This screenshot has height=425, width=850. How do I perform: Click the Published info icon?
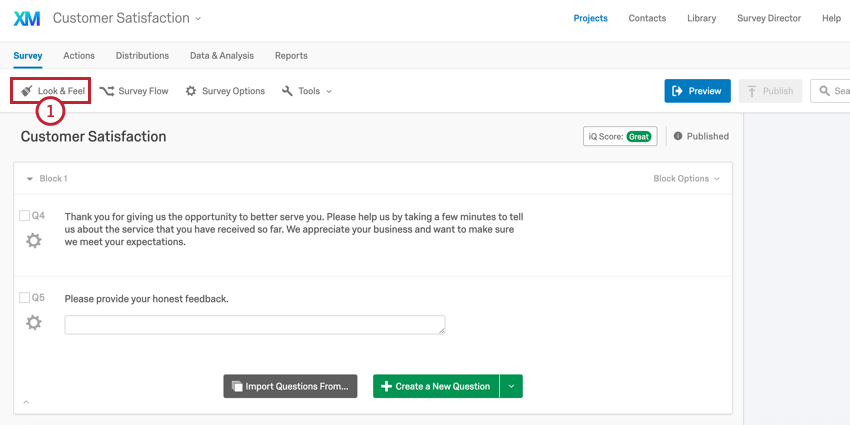[x=678, y=137]
